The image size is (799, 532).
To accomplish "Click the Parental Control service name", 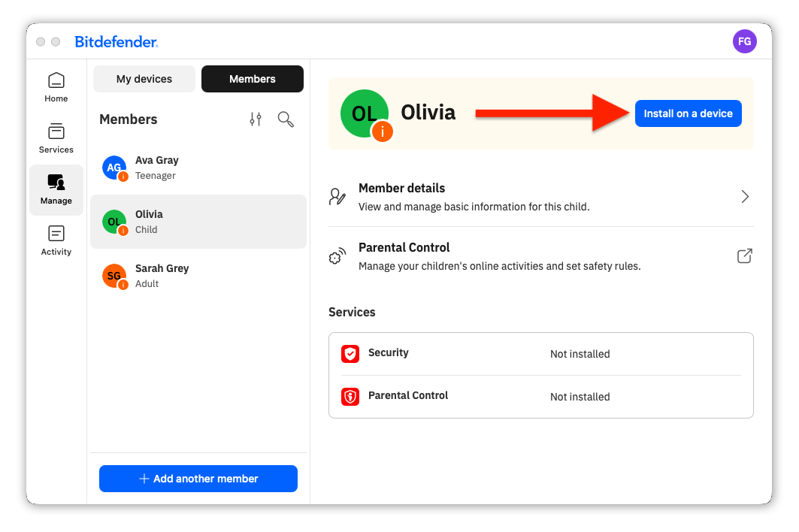I will tap(408, 395).
